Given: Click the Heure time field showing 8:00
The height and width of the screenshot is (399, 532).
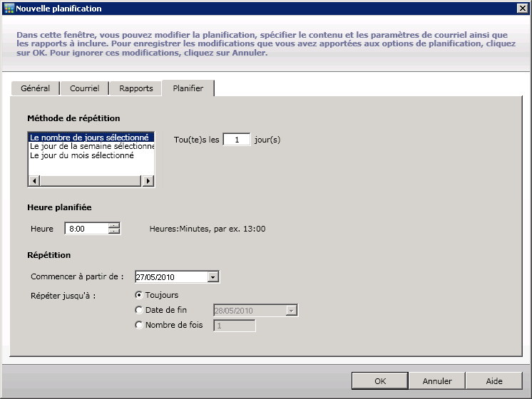Looking at the screenshot, I should pos(86,229).
